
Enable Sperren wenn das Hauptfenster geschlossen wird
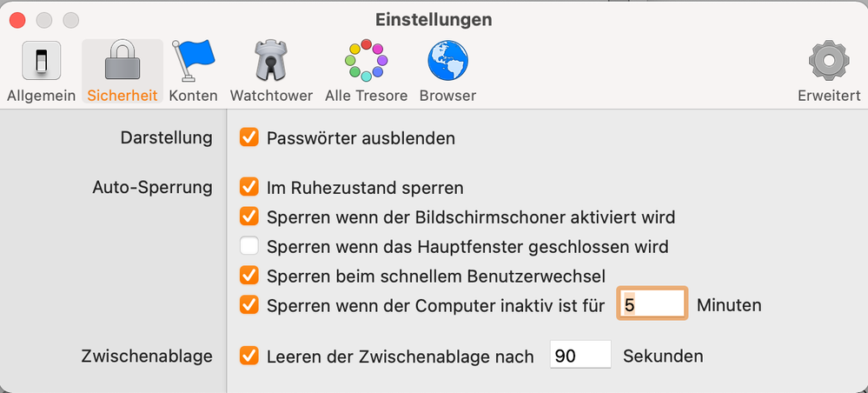tap(249, 247)
